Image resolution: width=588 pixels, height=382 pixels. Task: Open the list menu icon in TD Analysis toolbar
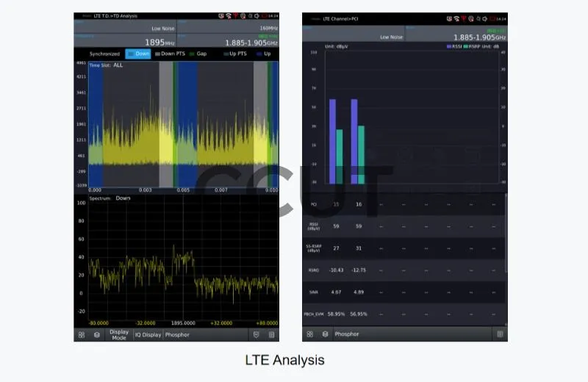(271, 335)
